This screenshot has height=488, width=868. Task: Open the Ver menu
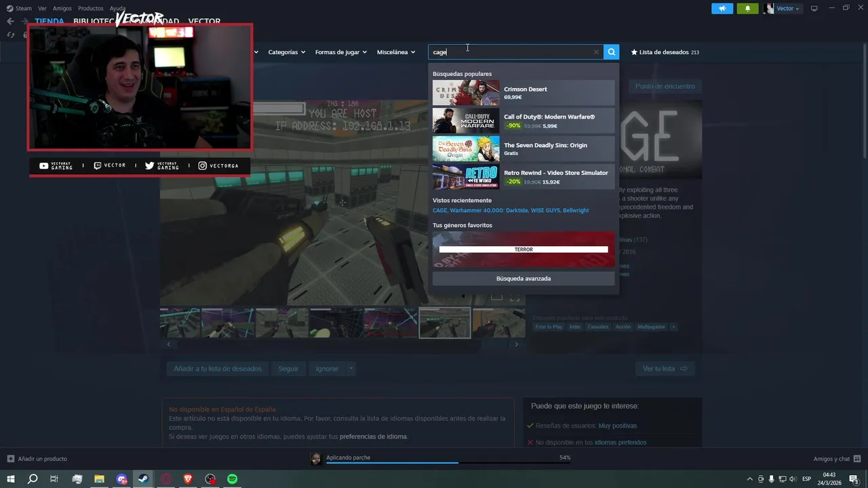pos(42,8)
